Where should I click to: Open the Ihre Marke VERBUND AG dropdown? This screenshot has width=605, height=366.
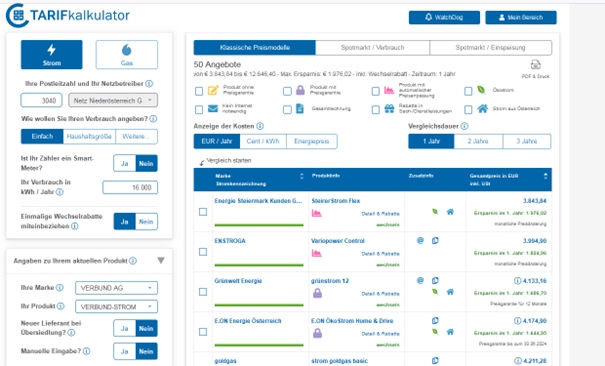pyautogui.click(x=116, y=288)
